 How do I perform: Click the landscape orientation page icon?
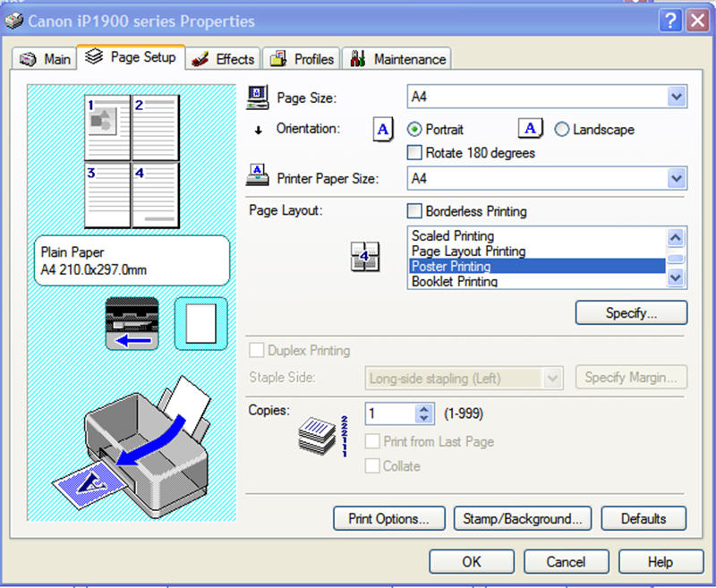(x=531, y=130)
